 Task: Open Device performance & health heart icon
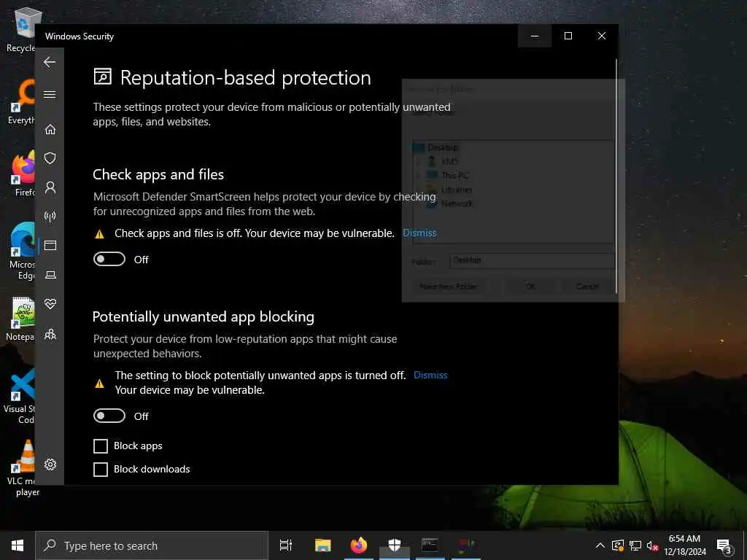(50, 304)
